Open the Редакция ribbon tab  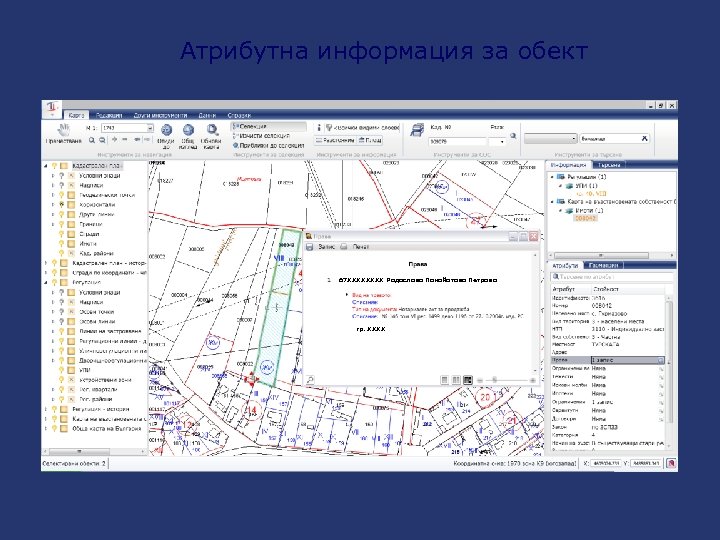tap(109, 115)
